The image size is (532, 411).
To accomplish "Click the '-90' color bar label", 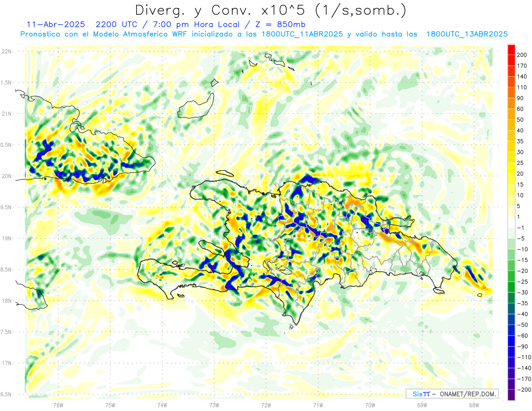I will [x=523, y=347].
